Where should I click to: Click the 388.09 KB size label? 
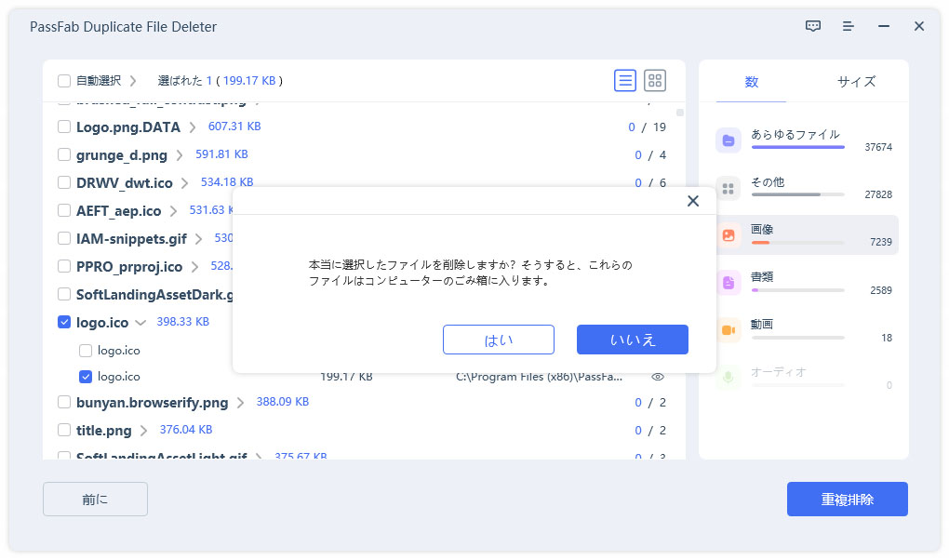click(x=282, y=401)
